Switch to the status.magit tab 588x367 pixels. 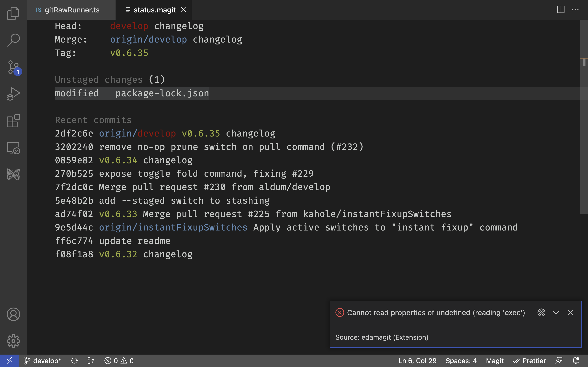pos(155,10)
